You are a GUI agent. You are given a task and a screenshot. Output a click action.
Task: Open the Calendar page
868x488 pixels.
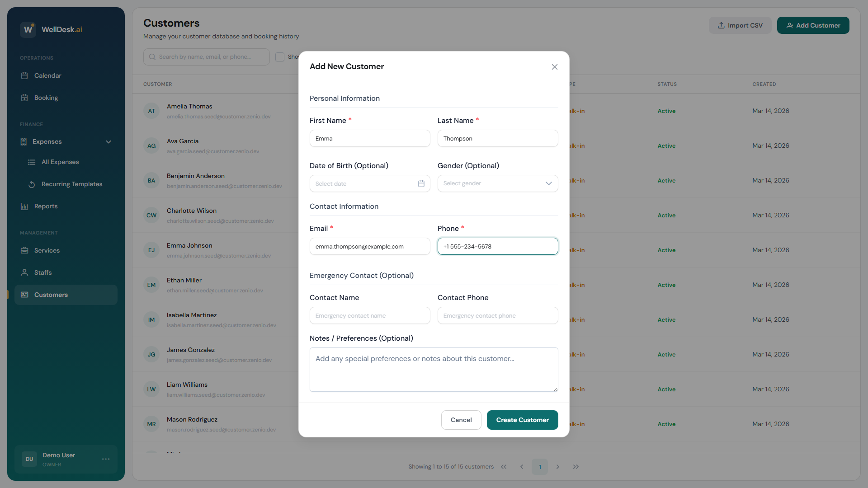pyautogui.click(x=66, y=75)
